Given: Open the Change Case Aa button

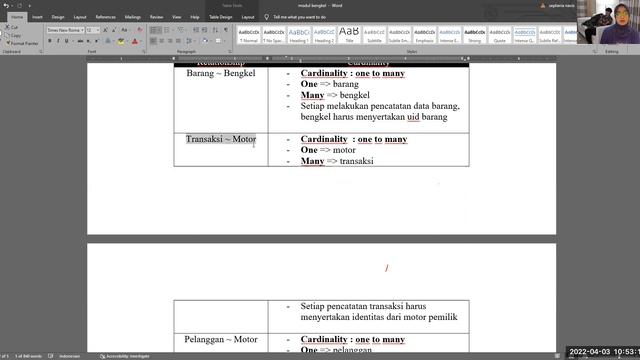Looking at the screenshot, I should pyautogui.click(x=124, y=30).
